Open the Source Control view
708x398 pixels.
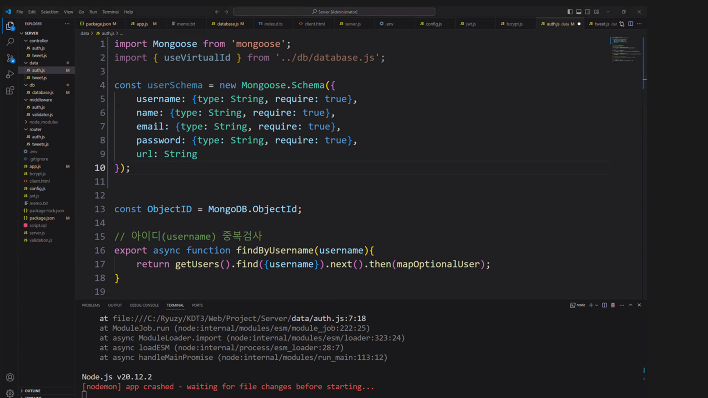(x=10, y=58)
